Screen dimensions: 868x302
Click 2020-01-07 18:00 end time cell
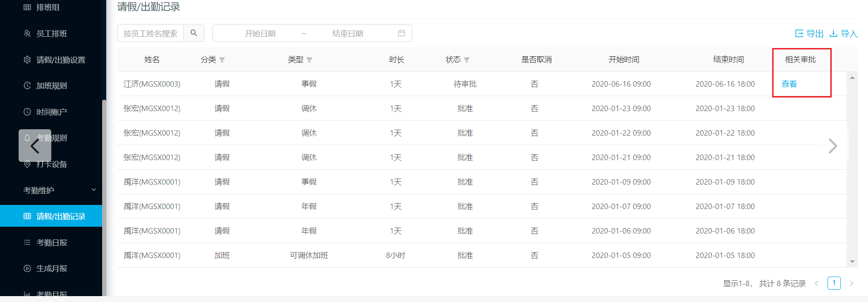pyautogui.click(x=725, y=206)
